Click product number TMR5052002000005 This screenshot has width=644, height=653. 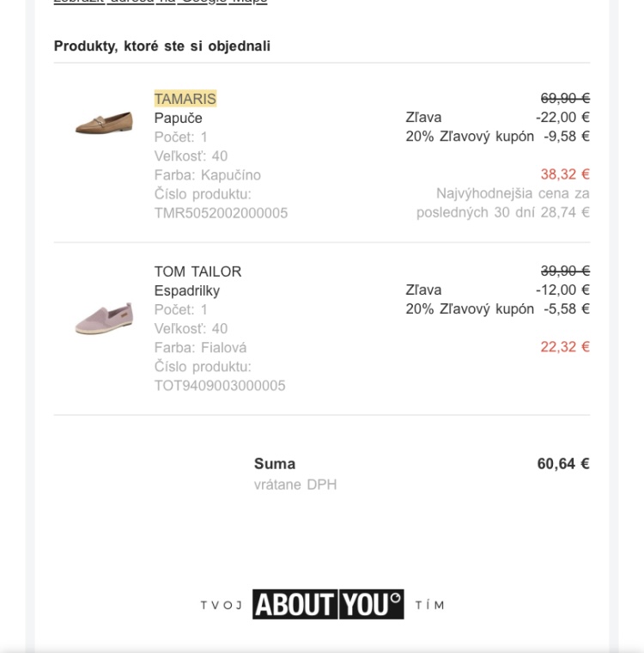tap(221, 213)
